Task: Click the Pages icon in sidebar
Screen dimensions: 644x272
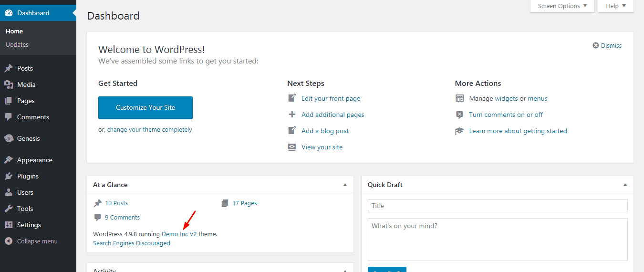Action: 9,101
